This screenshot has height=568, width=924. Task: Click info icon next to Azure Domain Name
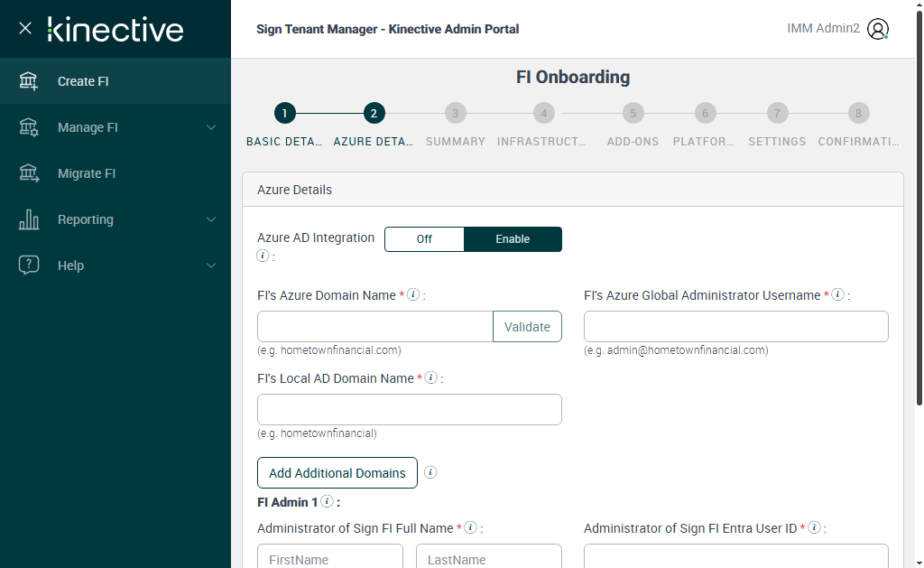pos(413,294)
